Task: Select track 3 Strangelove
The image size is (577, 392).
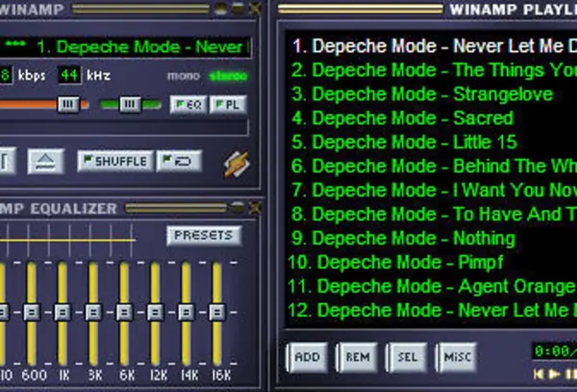Action: pos(432,95)
